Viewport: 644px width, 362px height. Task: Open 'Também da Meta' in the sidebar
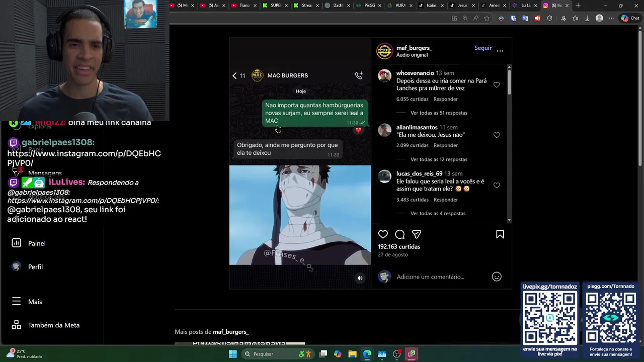(x=45, y=325)
